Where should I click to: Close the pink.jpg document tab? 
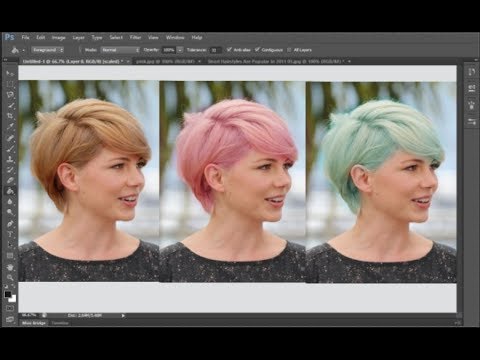click(x=199, y=61)
